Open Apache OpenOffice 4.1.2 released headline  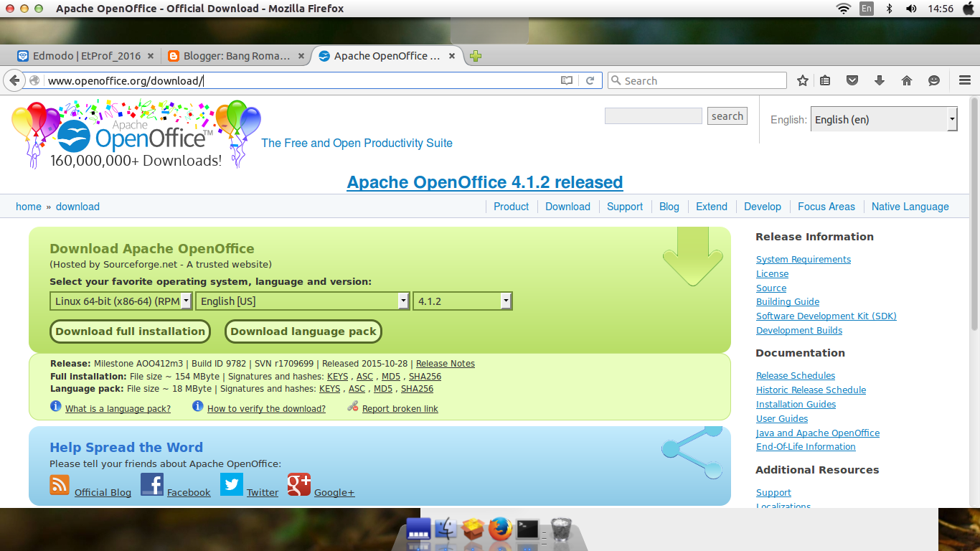point(485,182)
